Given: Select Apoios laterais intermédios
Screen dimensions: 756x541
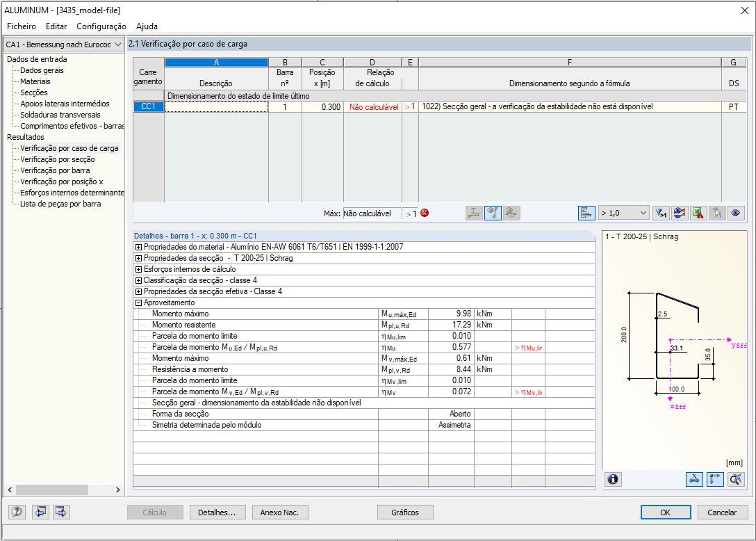Looking at the screenshot, I should tap(65, 104).
